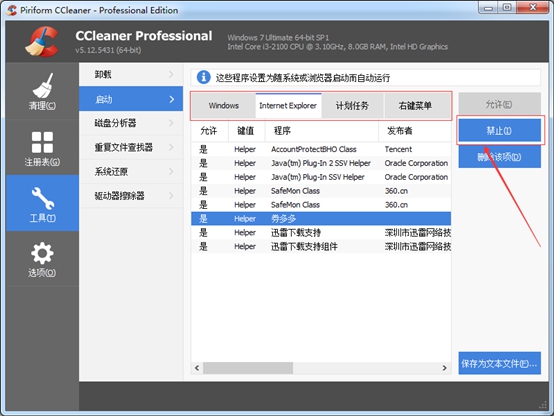
Task: Open the 选项 options section
Action: coord(42,259)
